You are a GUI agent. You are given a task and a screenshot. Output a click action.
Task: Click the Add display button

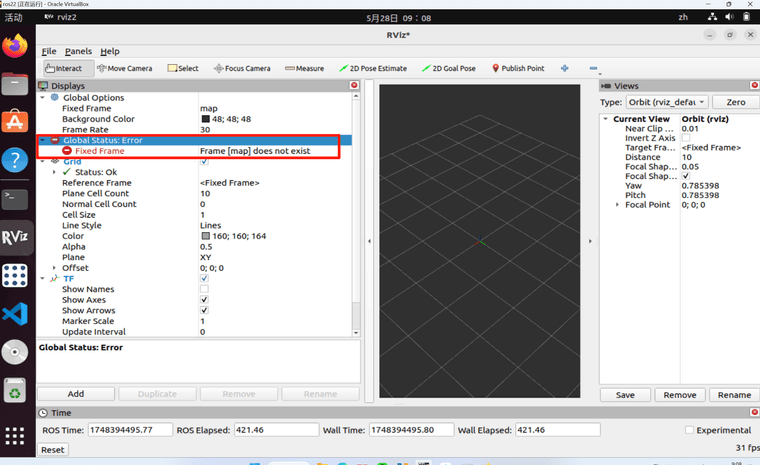[76, 394]
